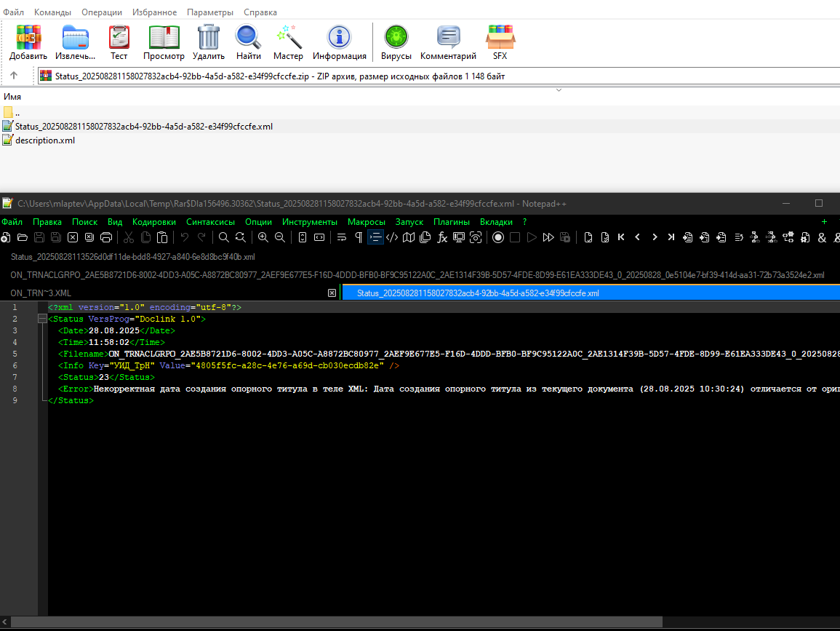Expand the WinRAR address bar history dropdown
The width and height of the screenshot is (840, 631).
(x=559, y=90)
